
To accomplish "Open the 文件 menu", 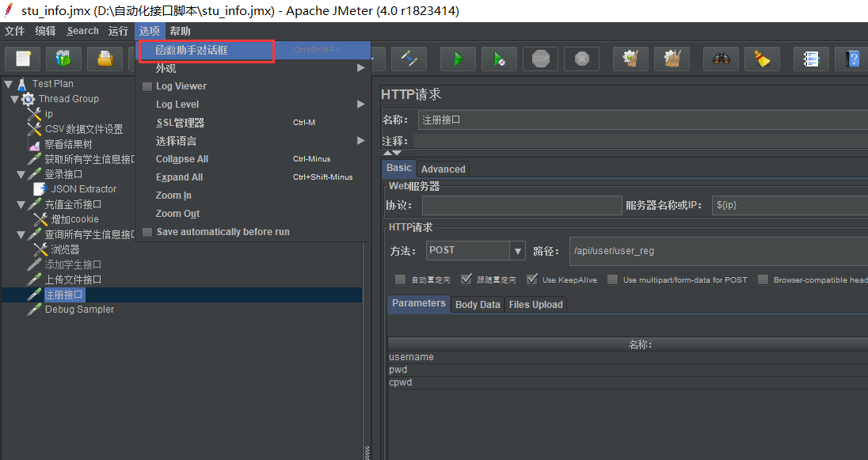I will (15, 31).
